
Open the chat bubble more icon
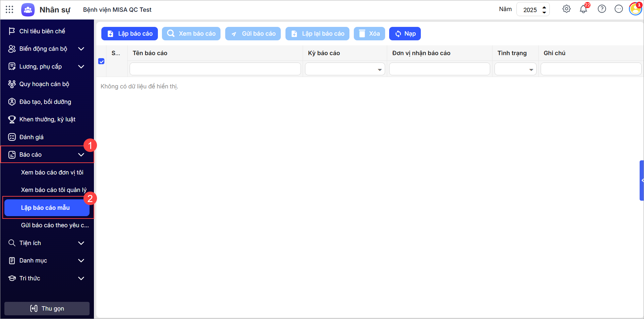tap(619, 9)
